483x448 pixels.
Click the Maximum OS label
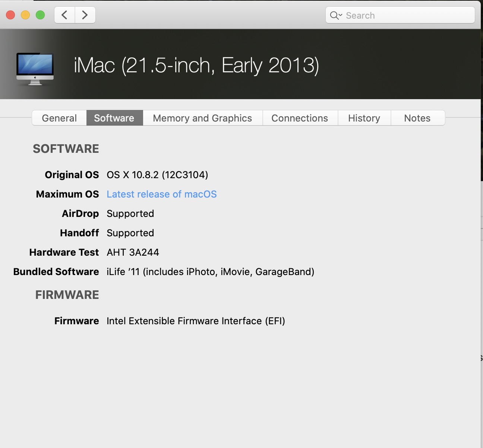click(x=67, y=194)
